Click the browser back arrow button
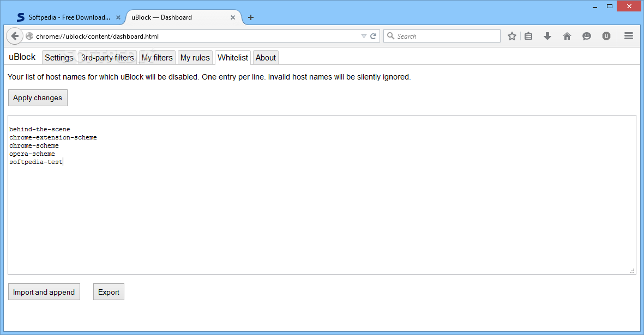644x335 pixels. pyautogui.click(x=15, y=36)
